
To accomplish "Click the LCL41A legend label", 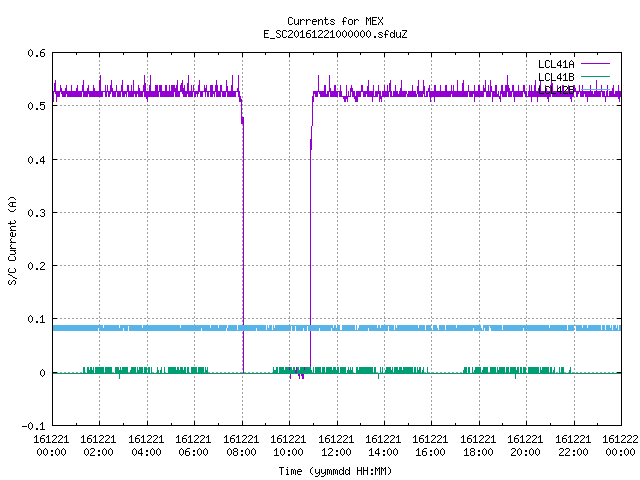I will pyautogui.click(x=556, y=64).
